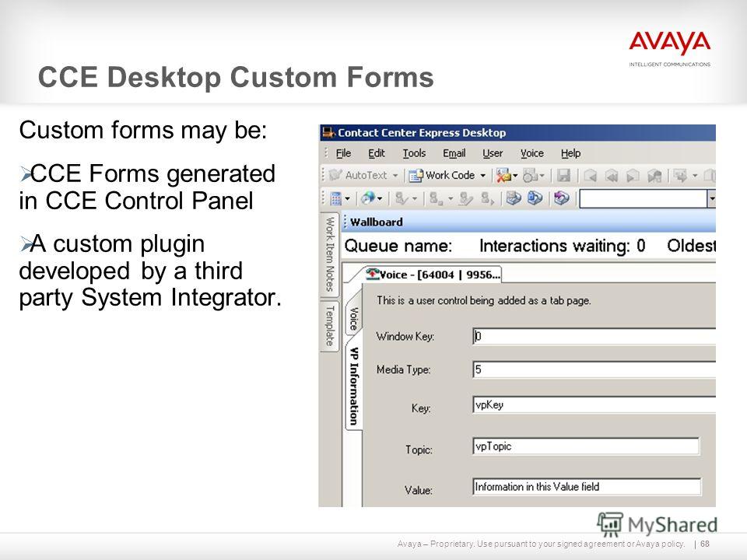
Task: Switch to the Work Item Notes side tab
Action: tap(330, 254)
